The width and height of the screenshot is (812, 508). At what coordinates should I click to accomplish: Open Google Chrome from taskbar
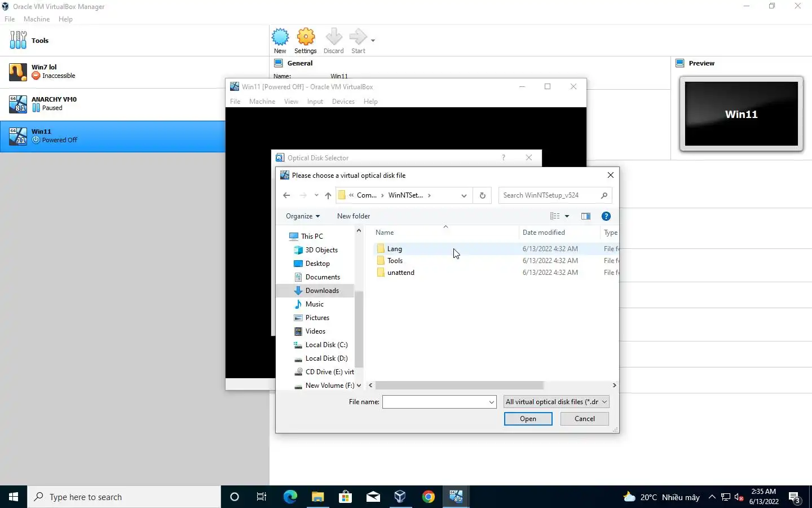pos(429,497)
